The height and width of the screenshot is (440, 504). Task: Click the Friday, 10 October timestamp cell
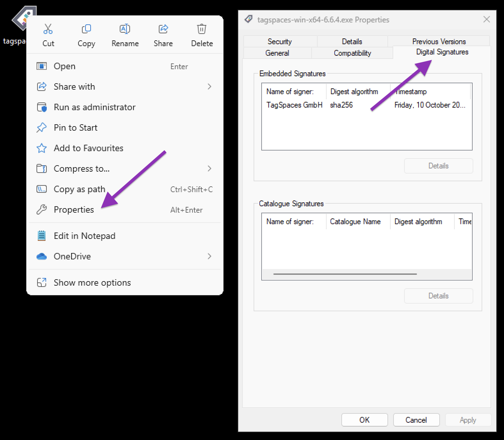click(430, 105)
